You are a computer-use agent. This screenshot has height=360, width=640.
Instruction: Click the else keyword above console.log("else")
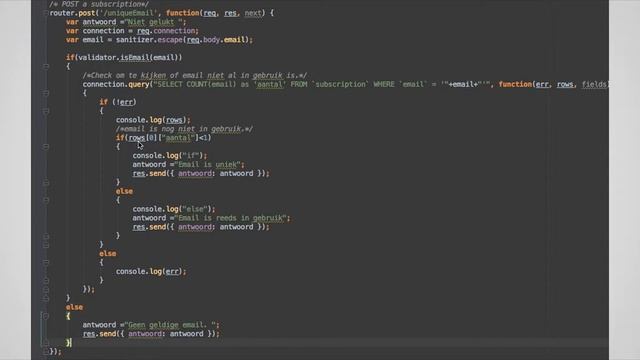(x=124, y=191)
